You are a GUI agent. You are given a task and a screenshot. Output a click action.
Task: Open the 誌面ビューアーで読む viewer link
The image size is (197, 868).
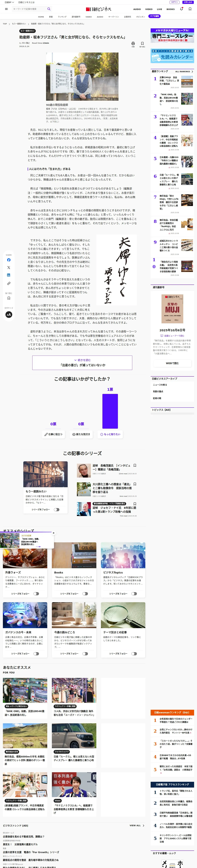coord(172,336)
